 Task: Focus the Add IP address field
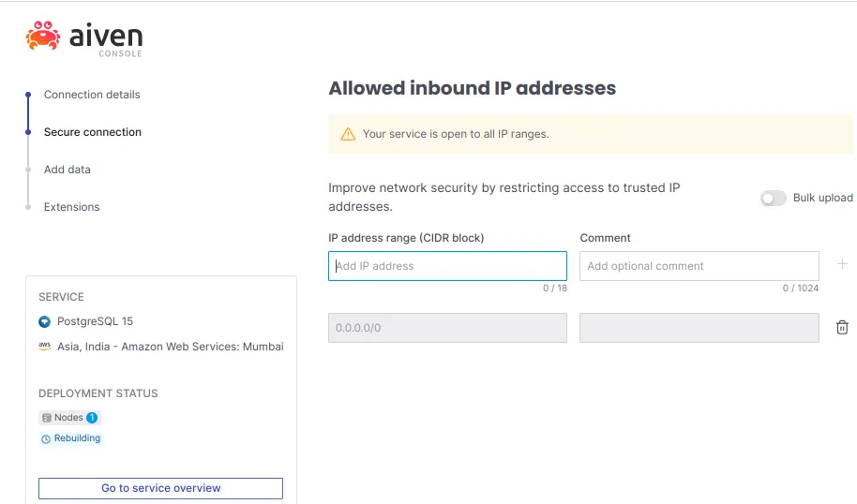pos(447,266)
